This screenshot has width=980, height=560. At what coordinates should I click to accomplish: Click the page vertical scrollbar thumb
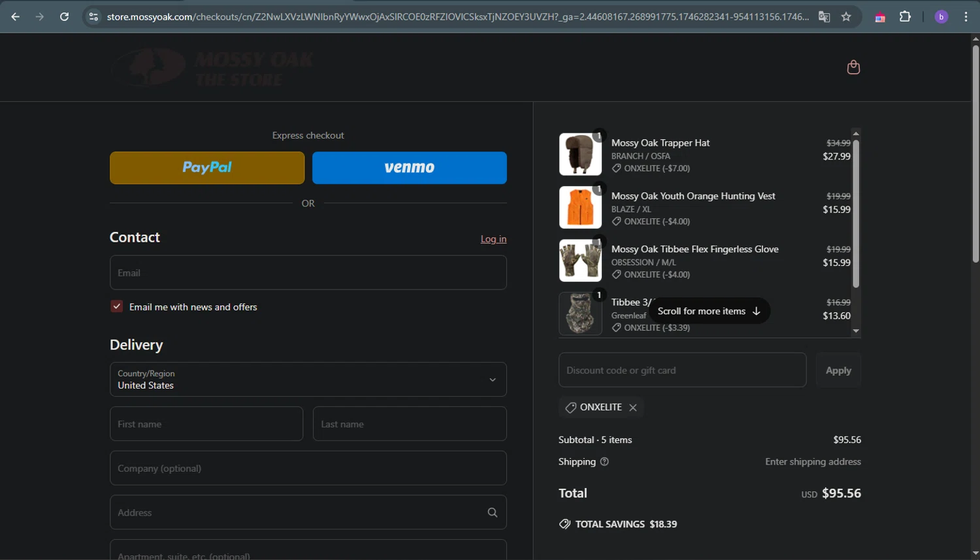coord(975,154)
